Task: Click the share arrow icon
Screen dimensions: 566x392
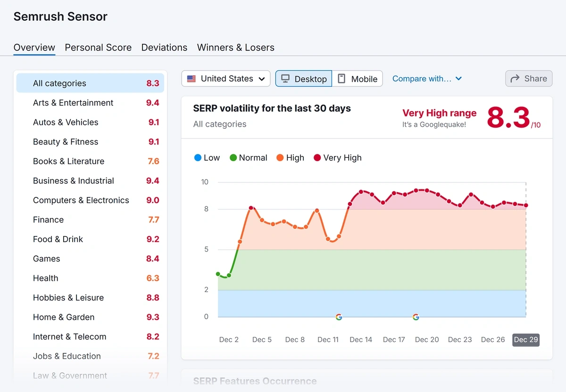Action: pyautogui.click(x=516, y=79)
